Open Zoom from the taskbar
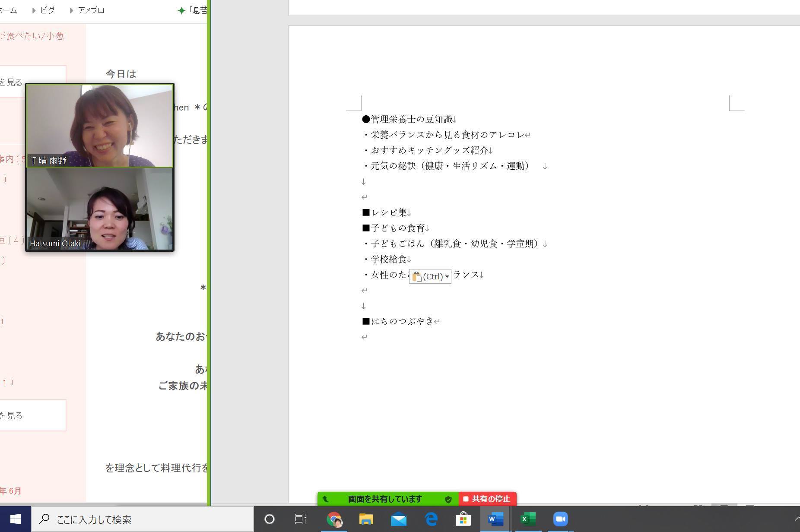 point(560,519)
